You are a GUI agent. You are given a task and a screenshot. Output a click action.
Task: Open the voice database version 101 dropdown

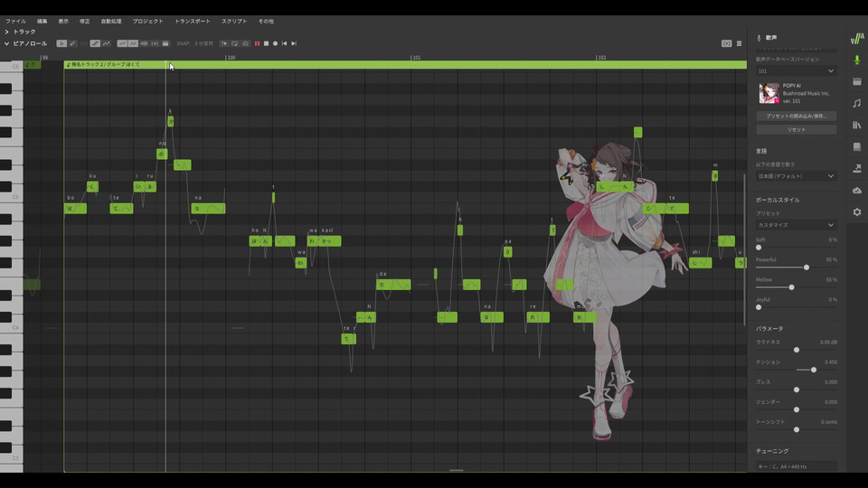tap(796, 70)
